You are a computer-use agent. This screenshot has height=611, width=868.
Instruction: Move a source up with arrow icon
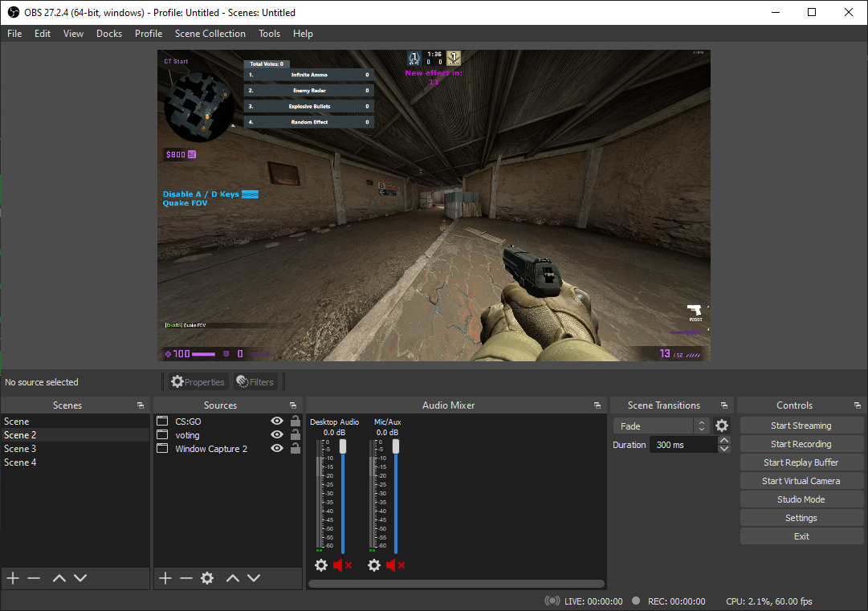click(233, 577)
